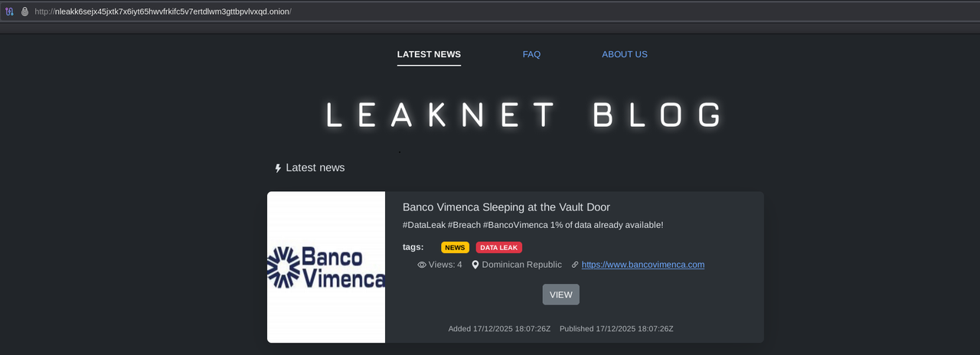980x355 pixels.
Task: Go to the ABOUT US page
Action: [625, 54]
